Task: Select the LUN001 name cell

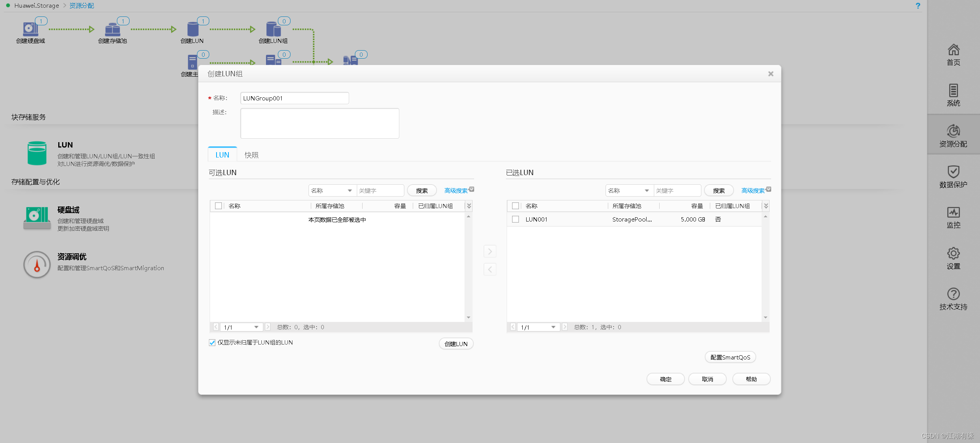Action: point(536,219)
